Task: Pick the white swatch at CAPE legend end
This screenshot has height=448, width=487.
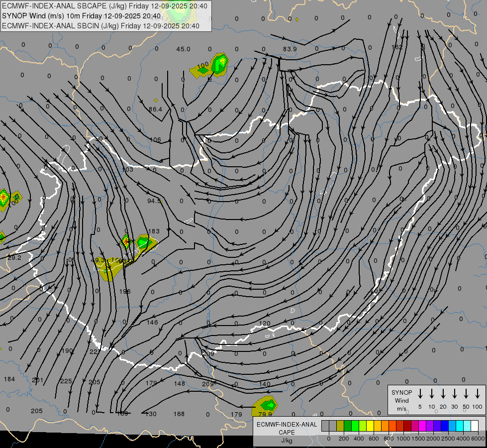Action: [x=474, y=426]
